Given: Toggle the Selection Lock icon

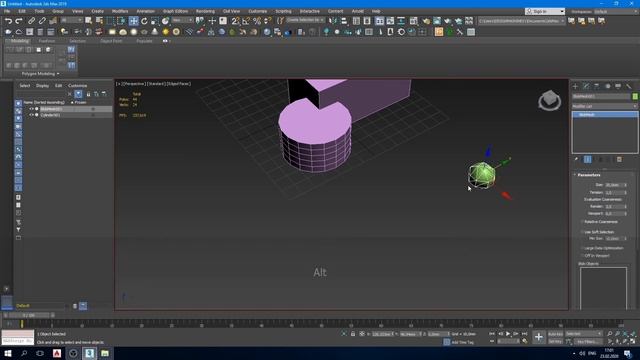Looking at the screenshot, I should [x=353, y=334].
